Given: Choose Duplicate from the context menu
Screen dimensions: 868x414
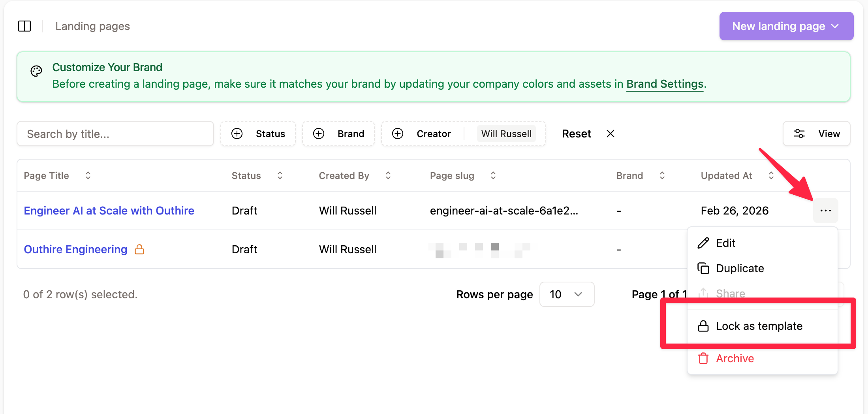Looking at the screenshot, I should [x=762, y=268].
